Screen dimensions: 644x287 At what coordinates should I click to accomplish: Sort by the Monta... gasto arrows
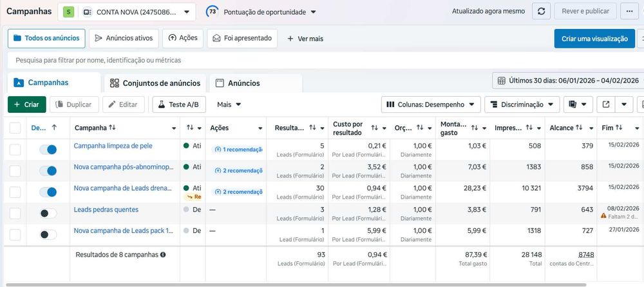[x=475, y=128]
